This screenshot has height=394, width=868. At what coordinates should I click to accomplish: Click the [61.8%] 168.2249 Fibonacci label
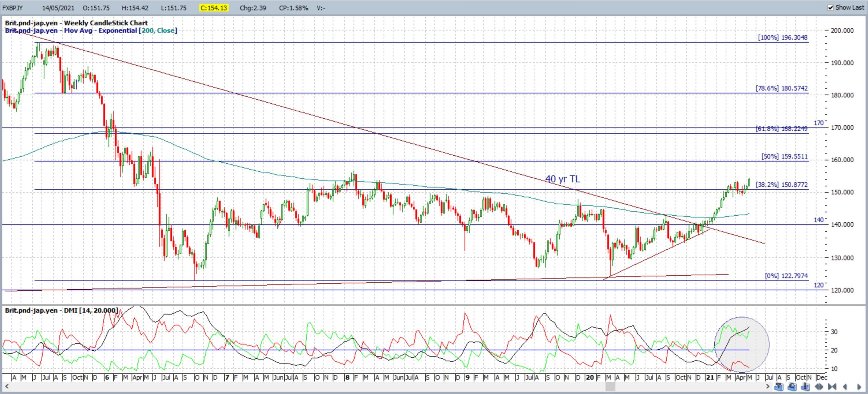point(782,129)
